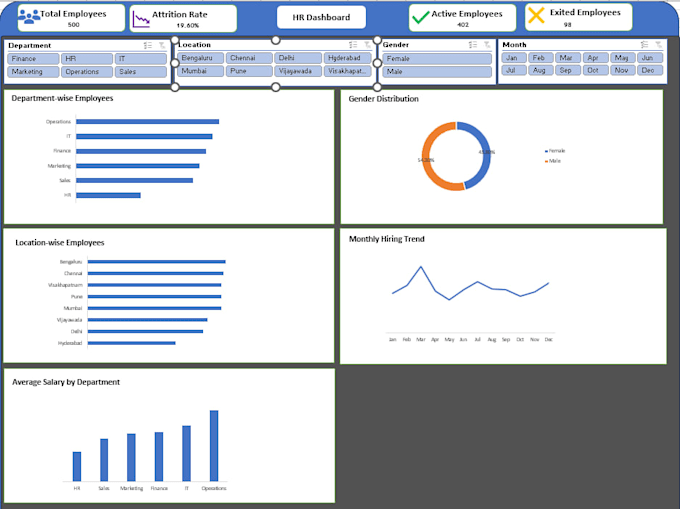Click the HR bar in Department-wise chart
This screenshot has width=680, height=509.
pyautogui.click(x=108, y=196)
